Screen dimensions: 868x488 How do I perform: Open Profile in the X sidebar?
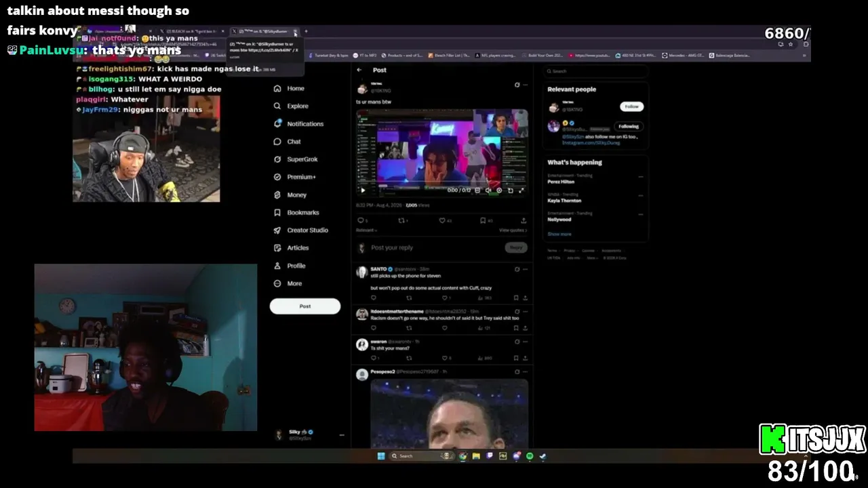click(x=290, y=266)
